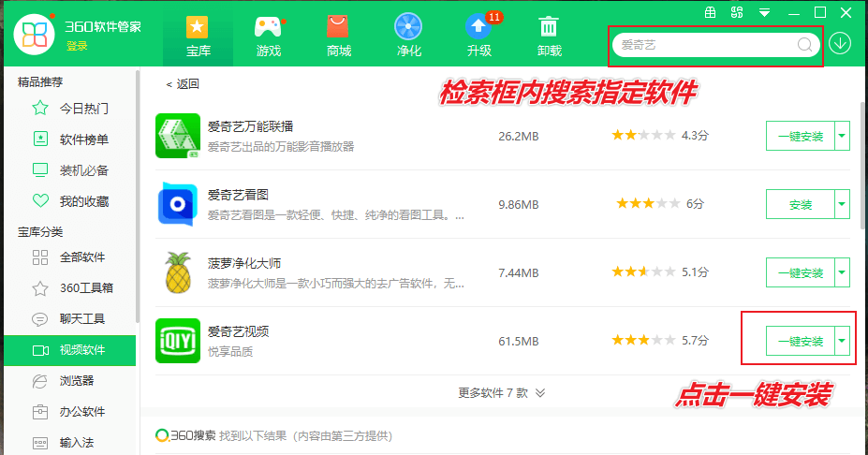Image resolution: width=868 pixels, height=455 pixels.
Task: Open the main menu triangle in title bar
Action: (764, 13)
